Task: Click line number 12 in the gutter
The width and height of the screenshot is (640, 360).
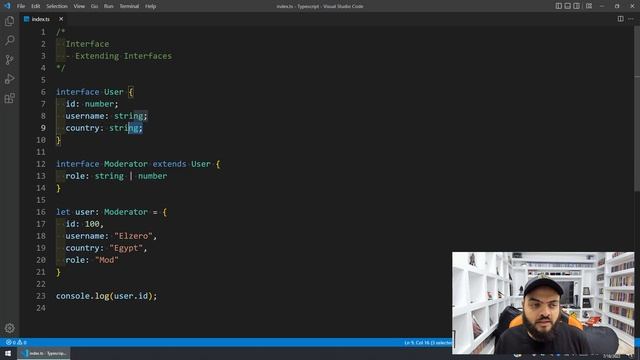Action: pos(41,164)
